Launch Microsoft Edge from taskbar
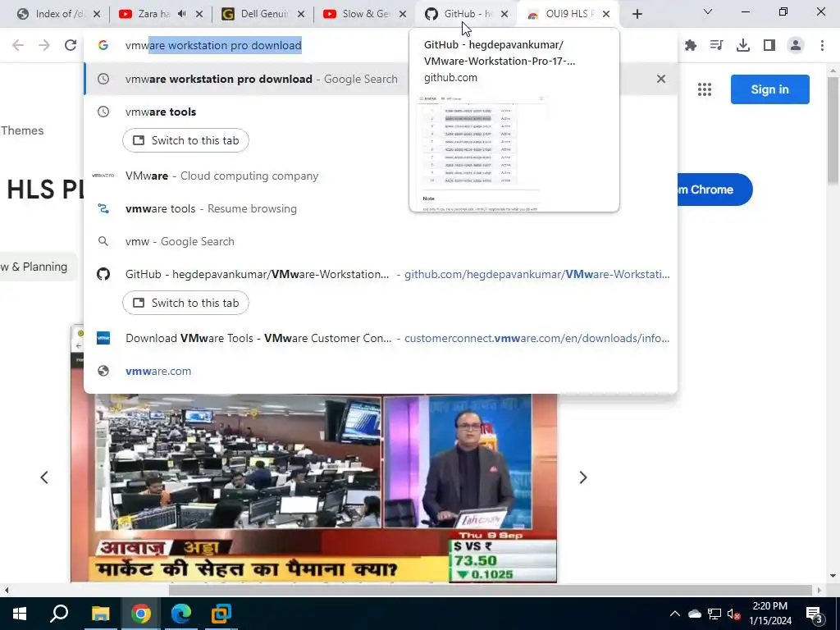The width and height of the screenshot is (840, 630). [181, 614]
